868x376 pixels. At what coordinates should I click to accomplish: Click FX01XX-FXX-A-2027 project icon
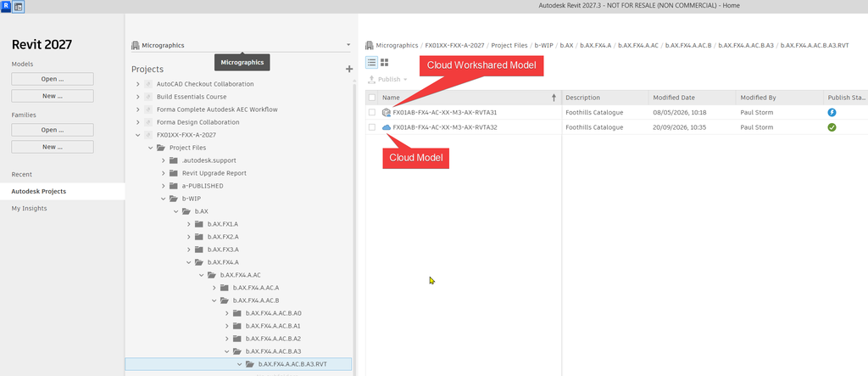[x=147, y=135]
